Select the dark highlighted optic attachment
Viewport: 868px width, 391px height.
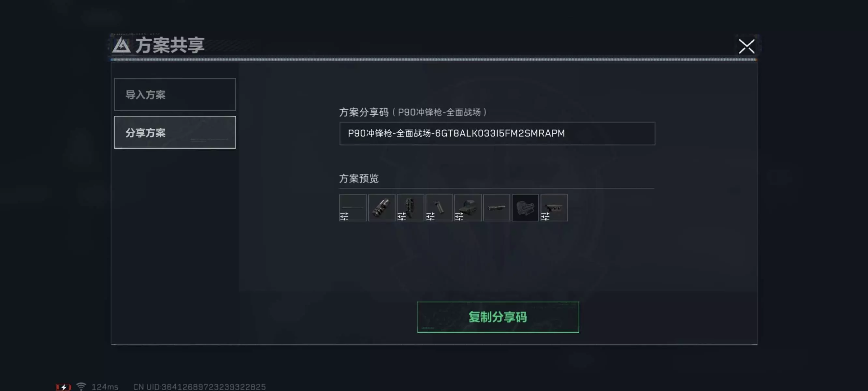(525, 208)
